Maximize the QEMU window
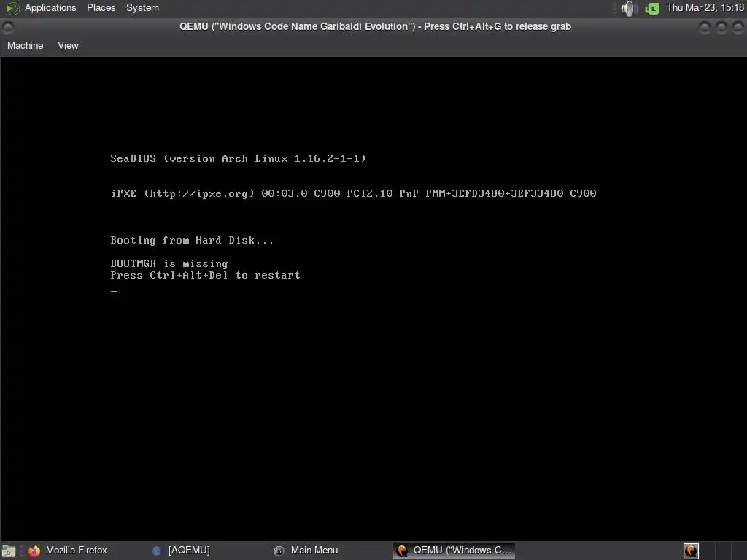This screenshot has width=747, height=560. 721,28
